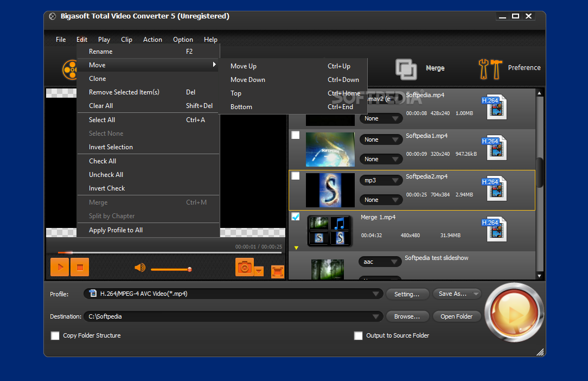
Task: Start conversion with the big orange button
Action: point(514,313)
